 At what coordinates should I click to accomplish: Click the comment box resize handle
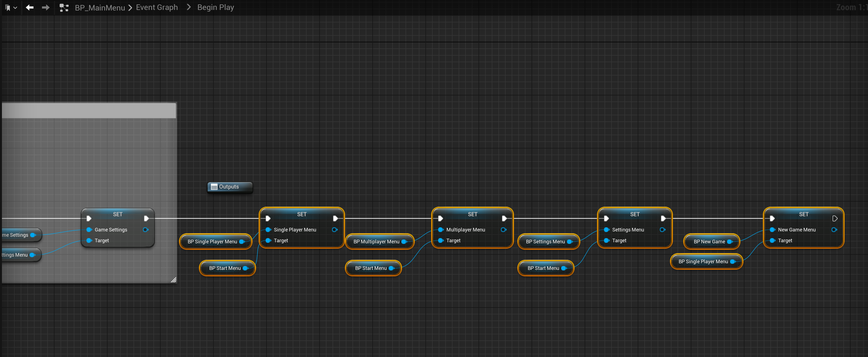(174, 280)
